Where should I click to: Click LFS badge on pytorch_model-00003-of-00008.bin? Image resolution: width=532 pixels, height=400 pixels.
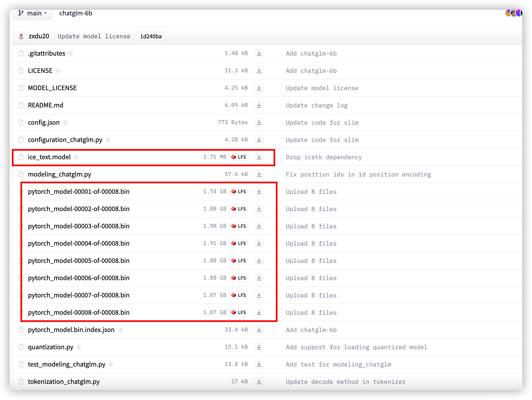239,226
